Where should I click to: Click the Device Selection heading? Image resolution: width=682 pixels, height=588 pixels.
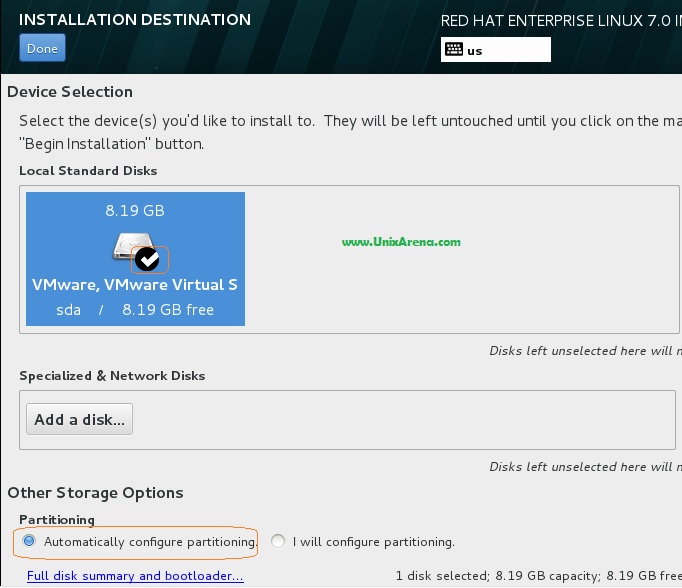[x=70, y=92]
